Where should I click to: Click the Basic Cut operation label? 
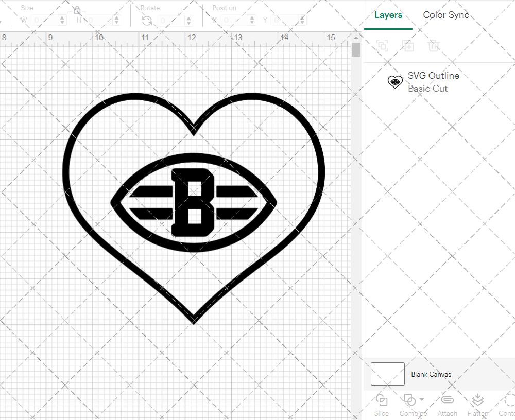coord(428,89)
